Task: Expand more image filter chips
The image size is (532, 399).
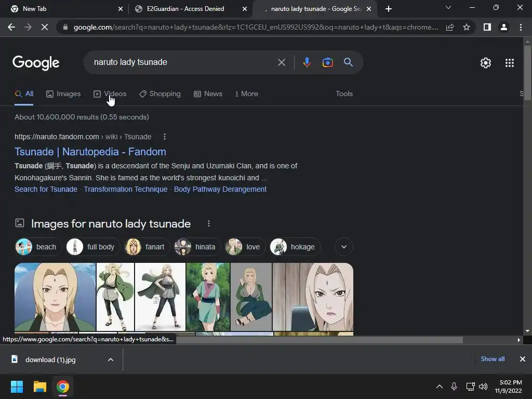Action: tap(344, 247)
